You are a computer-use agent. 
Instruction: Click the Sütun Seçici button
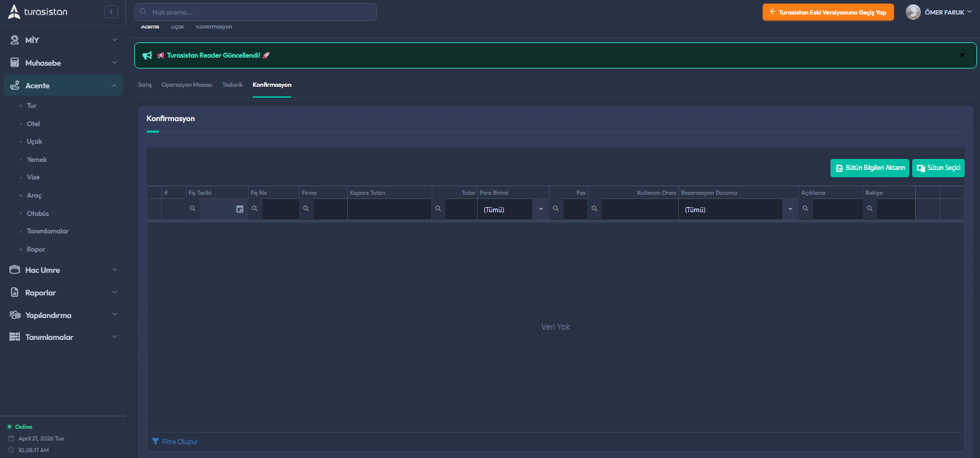tap(938, 168)
